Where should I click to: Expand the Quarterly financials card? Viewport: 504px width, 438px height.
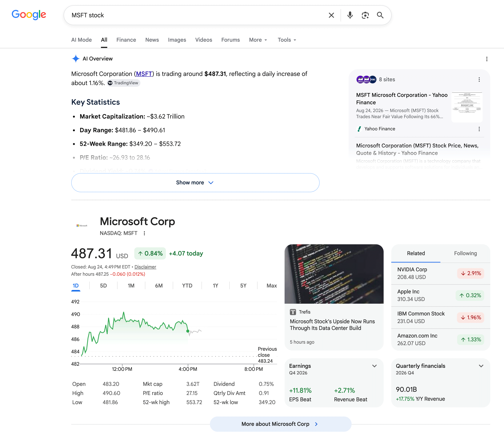(x=481, y=366)
